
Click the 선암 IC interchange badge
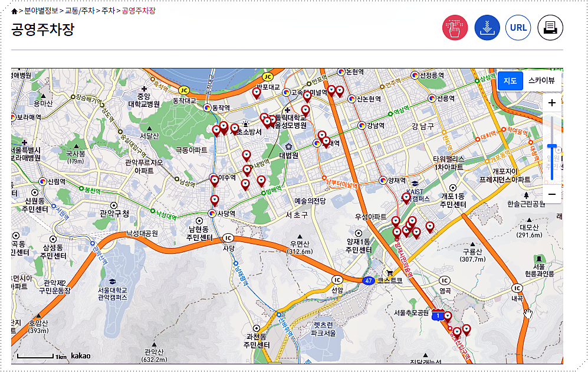point(337,280)
